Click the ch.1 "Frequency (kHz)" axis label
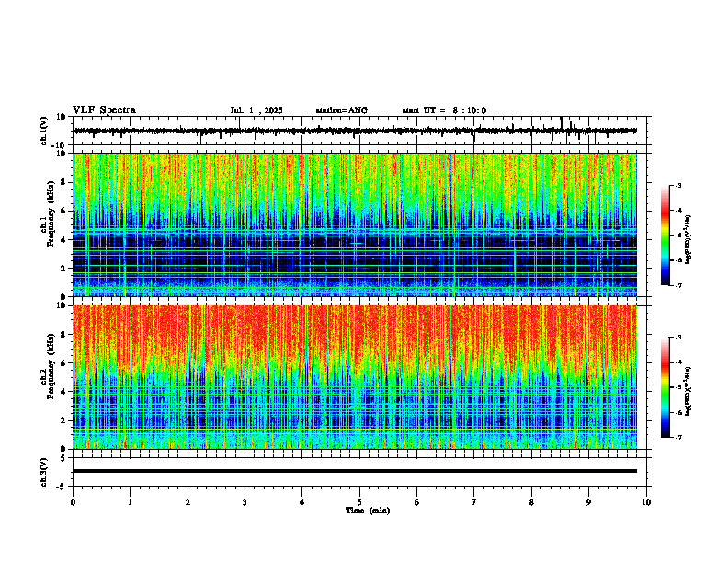The width and height of the screenshot is (728, 563). pos(51,213)
